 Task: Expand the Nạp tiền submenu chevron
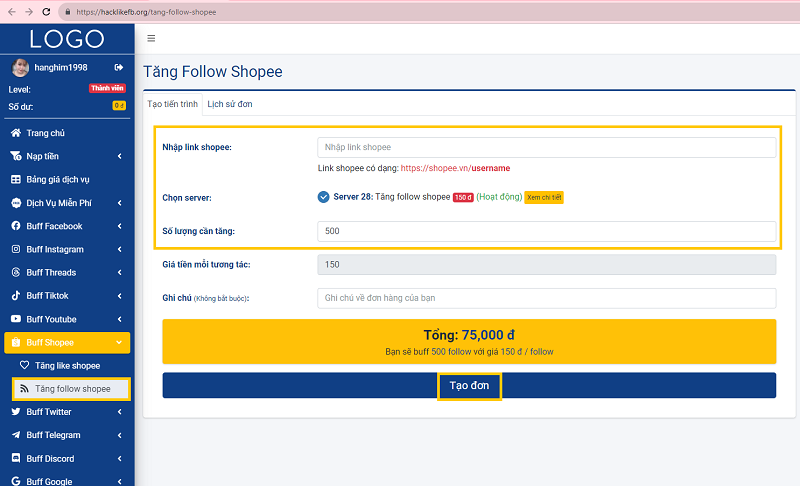click(x=119, y=156)
